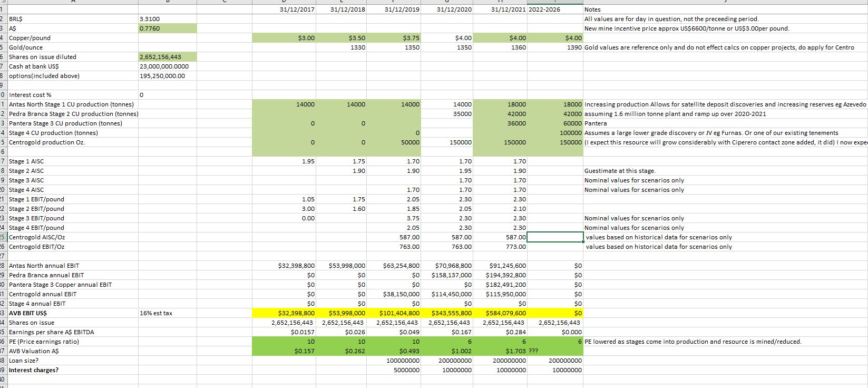This screenshot has height=388, width=868.
Task: Select the 'PE (Price earnings ratio)' label
Action: click(44, 342)
